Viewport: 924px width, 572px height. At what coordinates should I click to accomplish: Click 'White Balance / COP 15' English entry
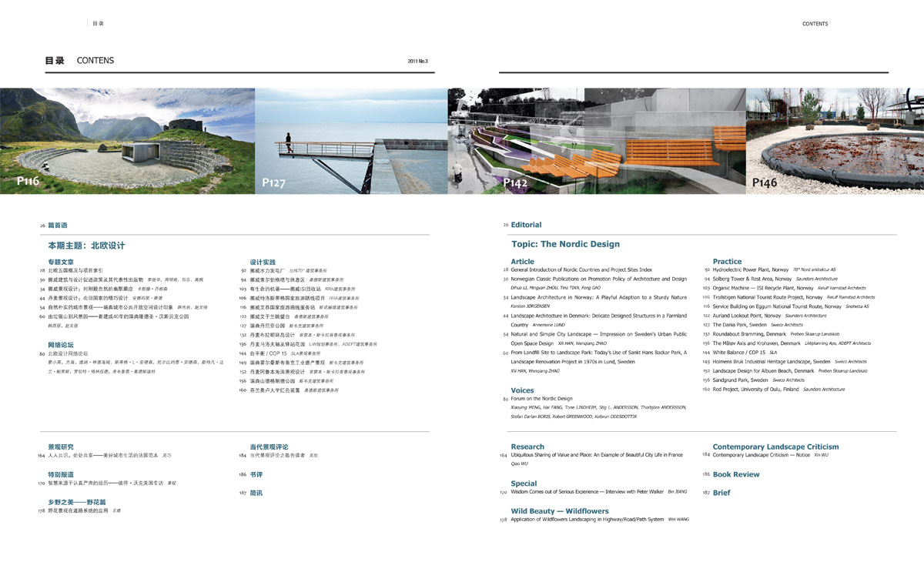pos(739,353)
